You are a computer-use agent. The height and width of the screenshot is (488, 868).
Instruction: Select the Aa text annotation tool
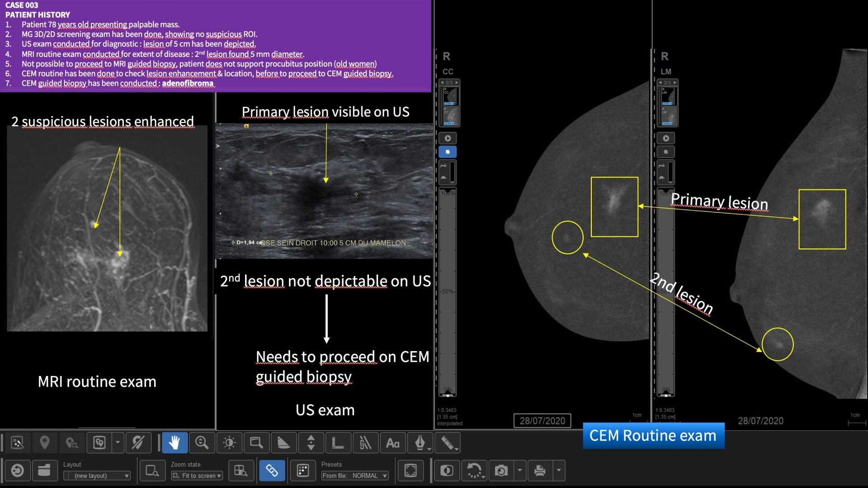coord(392,443)
